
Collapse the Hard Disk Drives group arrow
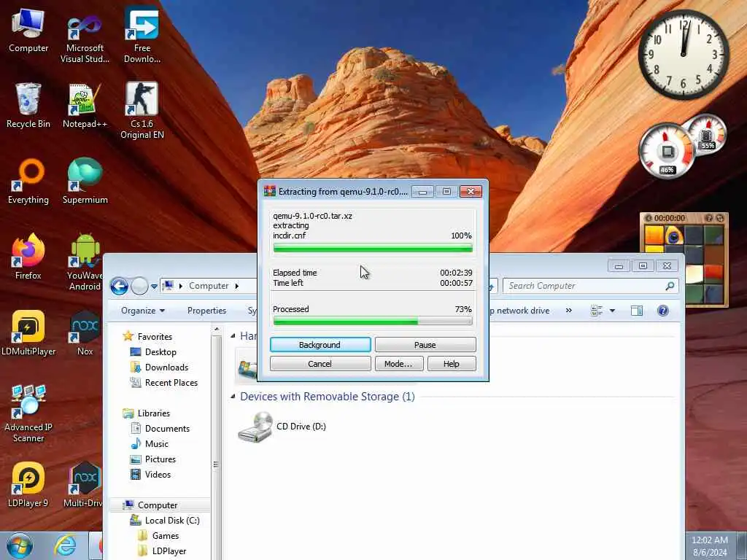(233, 335)
